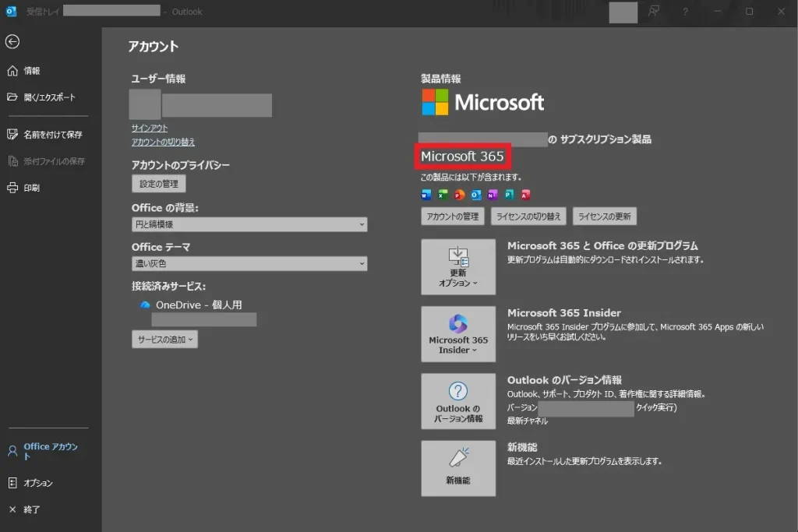This screenshot has width=798, height=532.
Task: Click the folder icon beside 開く/エクスポート
Action: tap(12, 97)
